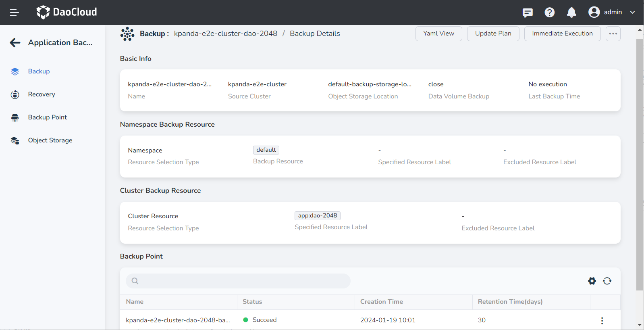Screen dimensions: 644x330
Task: Toggle the hamburger navigation menu
Action: pos(15,13)
